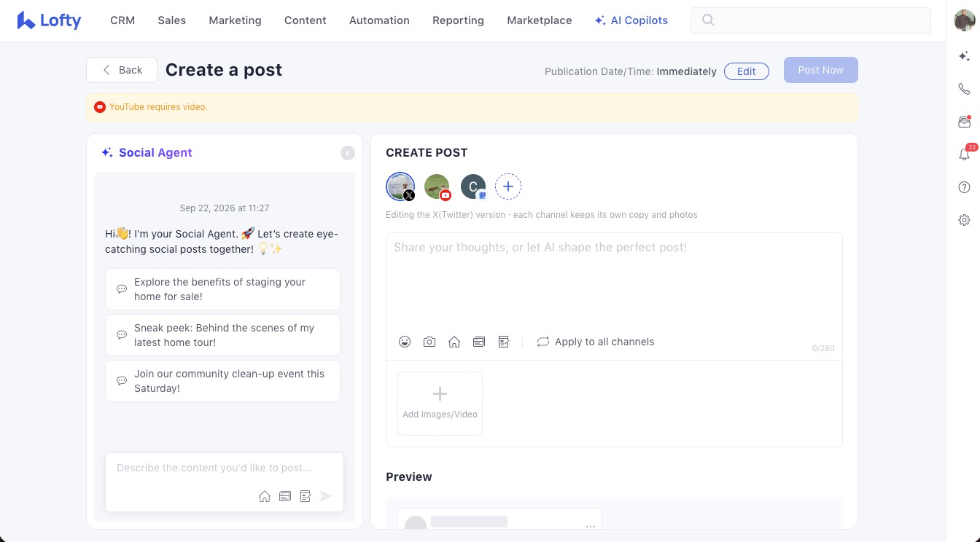980x542 pixels.
Task: Open the Content menu
Action: [306, 20]
